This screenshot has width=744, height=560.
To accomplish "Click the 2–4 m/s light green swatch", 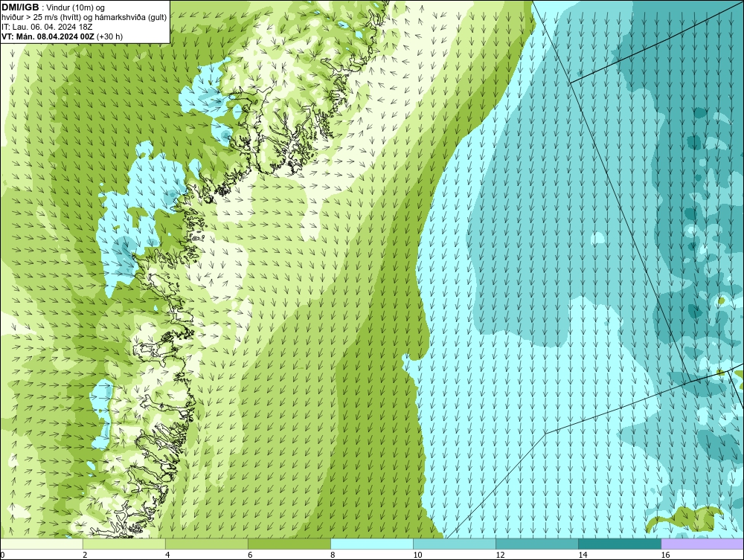I will click(x=124, y=544).
